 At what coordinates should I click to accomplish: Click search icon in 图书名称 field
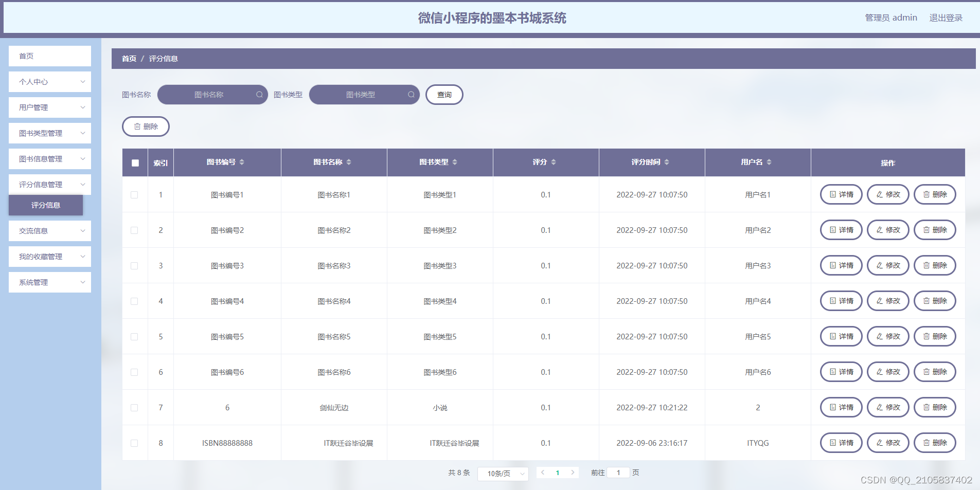(259, 95)
